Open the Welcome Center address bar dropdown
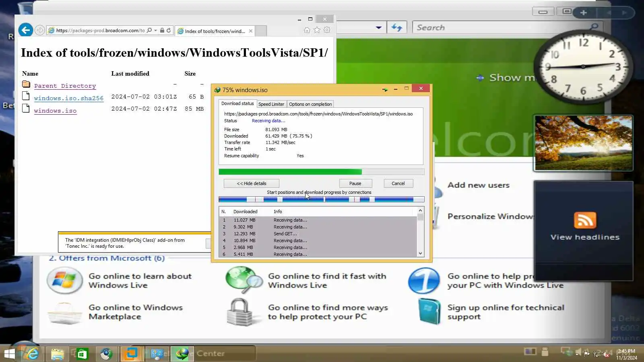This screenshot has height=362, width=644. click(379, 27)
